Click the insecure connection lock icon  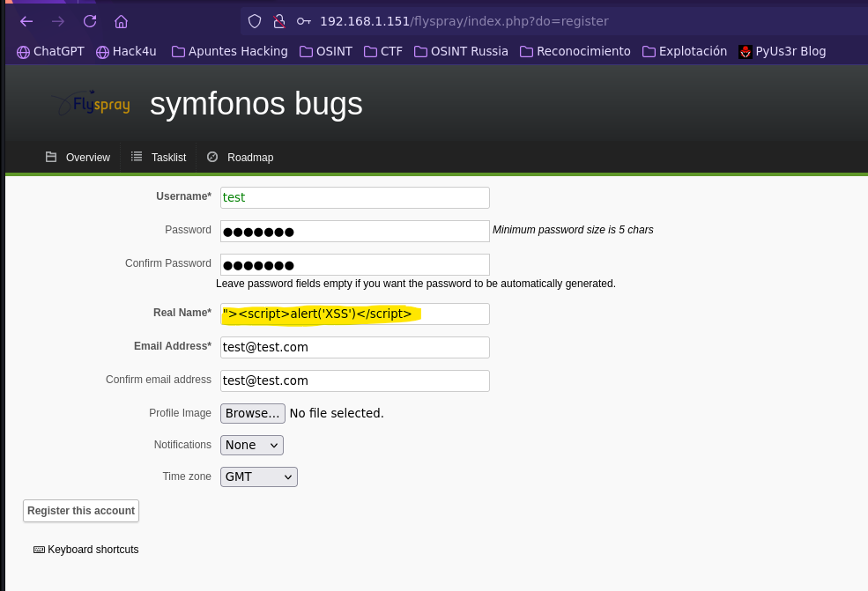279,22
